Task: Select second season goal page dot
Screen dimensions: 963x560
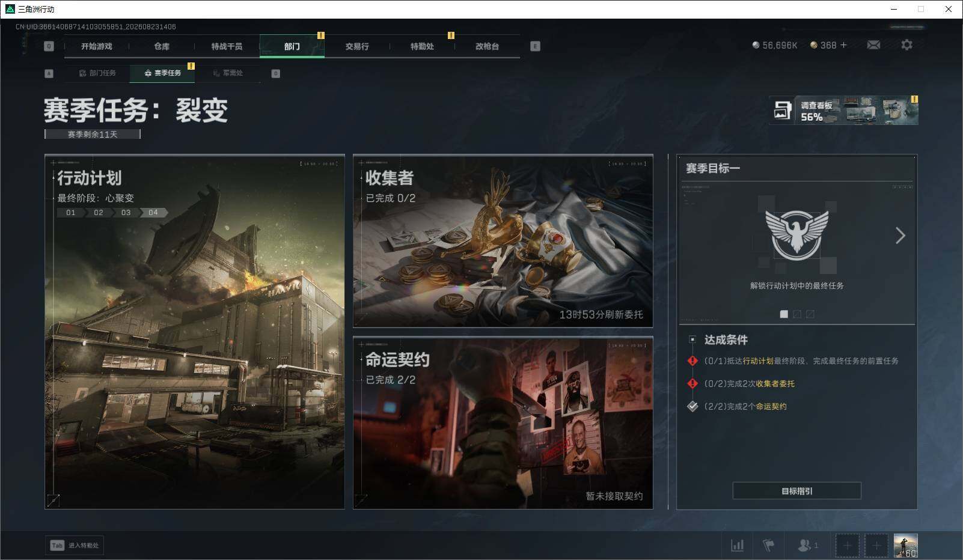Action: click(797, 314)
